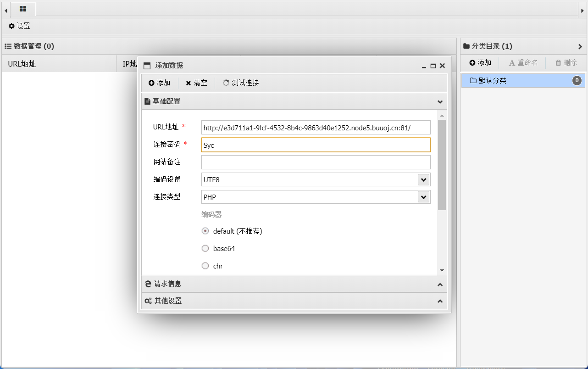This screenshot has height=369, width=588.
Task: Click the 请求信息 browser icon
Action: click(148, 284)
